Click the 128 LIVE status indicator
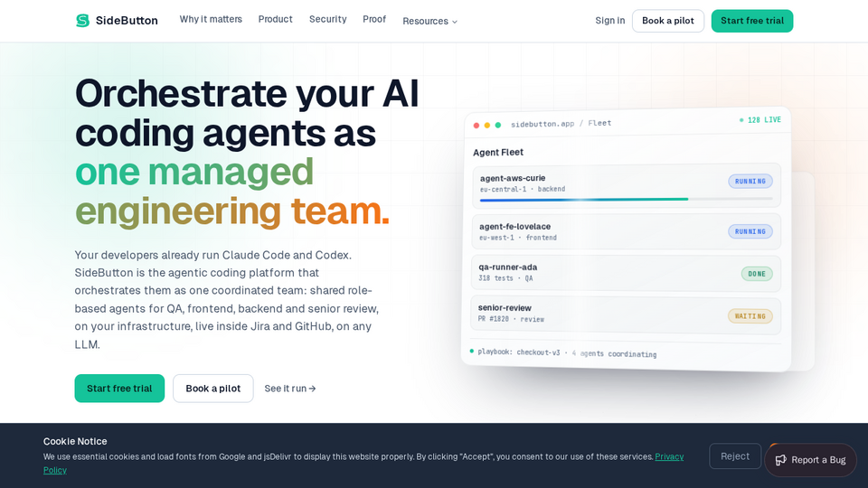Screen dimensions: 868x488 [x=760, y=120]
